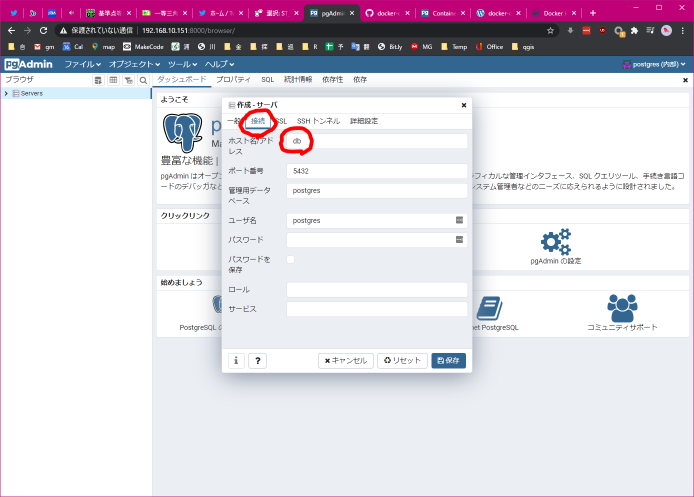The image size is (694, 497).
Task: Enable the save password checkbox
Action: coord(291,260)
